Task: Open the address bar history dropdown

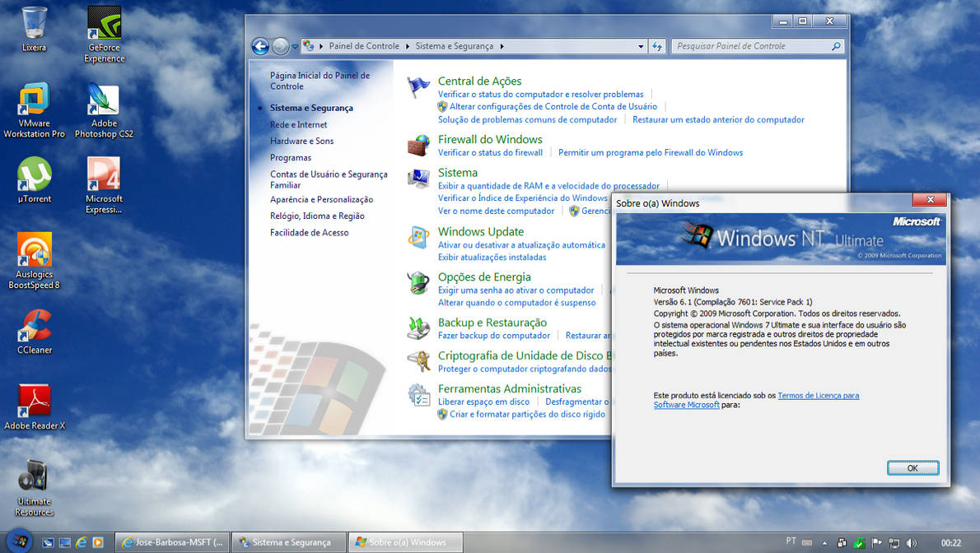Action: tap(641, 46)
